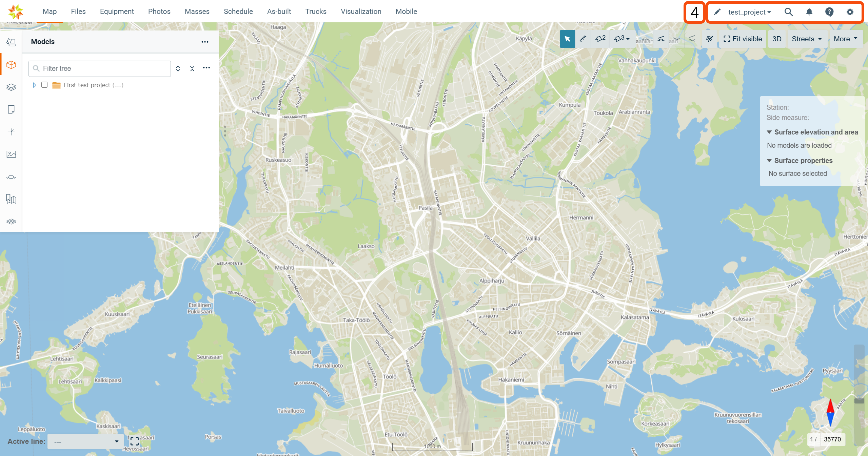
Task: Open the Streets basemap dropdown
Action: (x=806, y=39)
